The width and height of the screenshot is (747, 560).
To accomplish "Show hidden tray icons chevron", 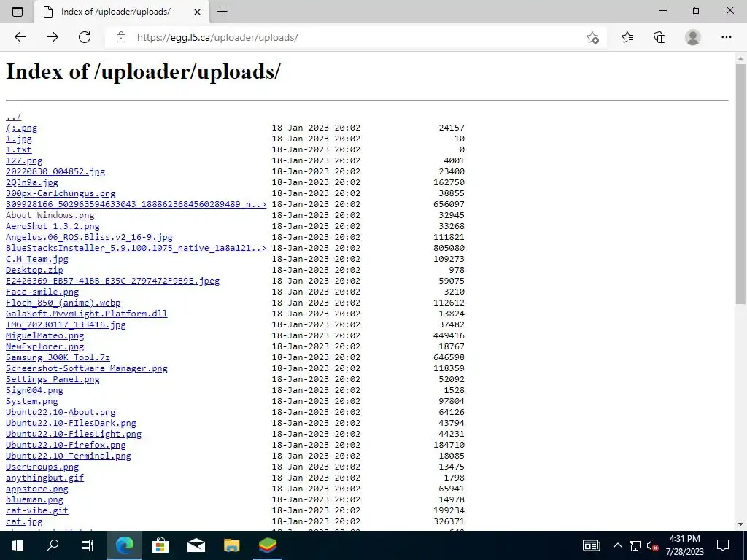I will (x=617, y=545).
